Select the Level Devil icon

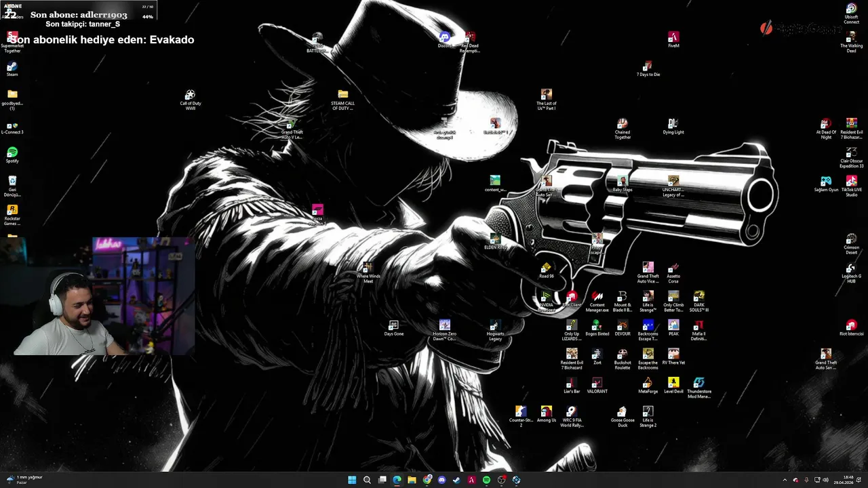coord(673,386)
